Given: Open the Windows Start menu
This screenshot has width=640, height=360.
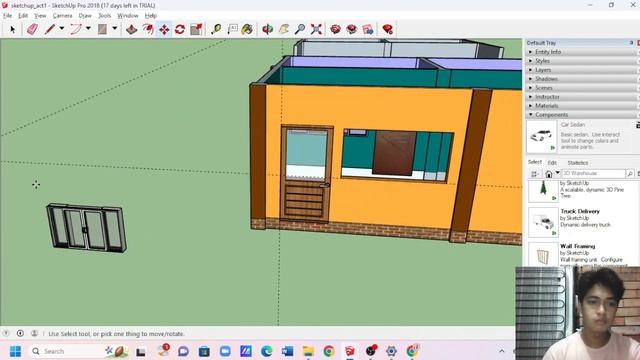Looking at the screenshot, I should click(16, 351).
